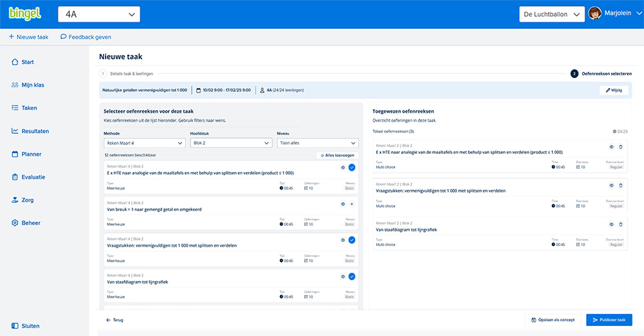The width and height of the screenshot is (644, 336).
Task: Uncheck 'Van staafdiagram tot lijngrafiek' in available list
Action: pyautogui.click(x=352, y=276)
